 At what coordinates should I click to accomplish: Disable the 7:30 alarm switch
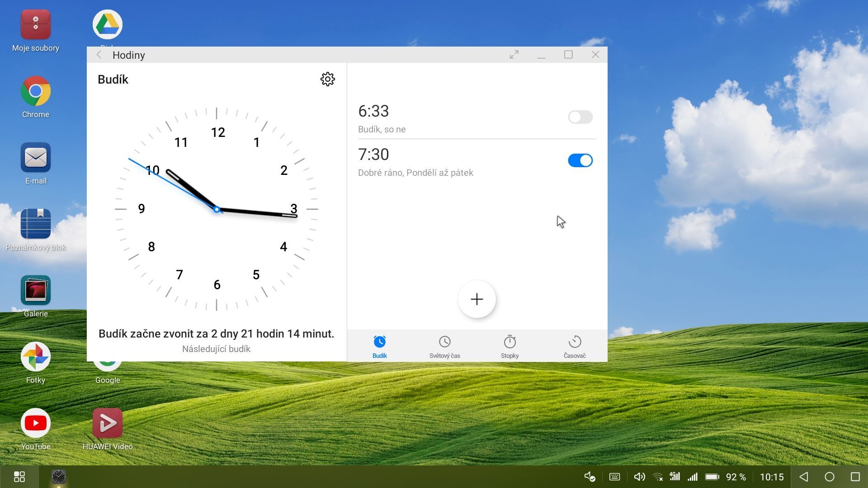click(580, 160)
